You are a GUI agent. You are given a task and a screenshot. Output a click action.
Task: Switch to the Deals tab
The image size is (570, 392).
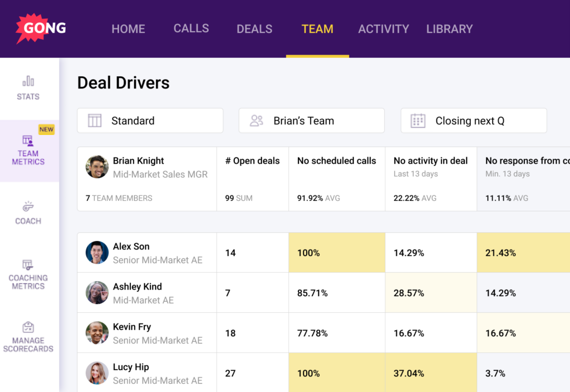254,29
